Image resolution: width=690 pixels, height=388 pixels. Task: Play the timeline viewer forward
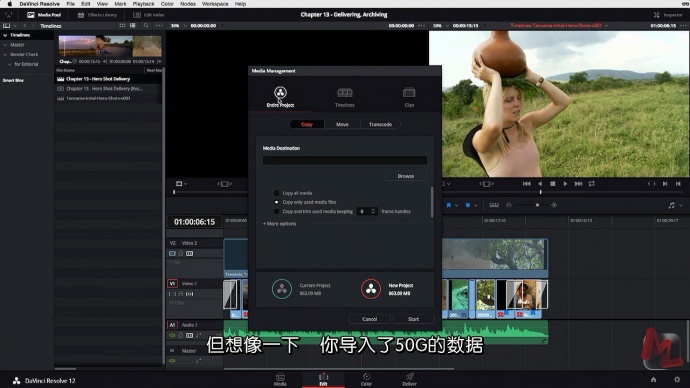click(x=565, y=184)
